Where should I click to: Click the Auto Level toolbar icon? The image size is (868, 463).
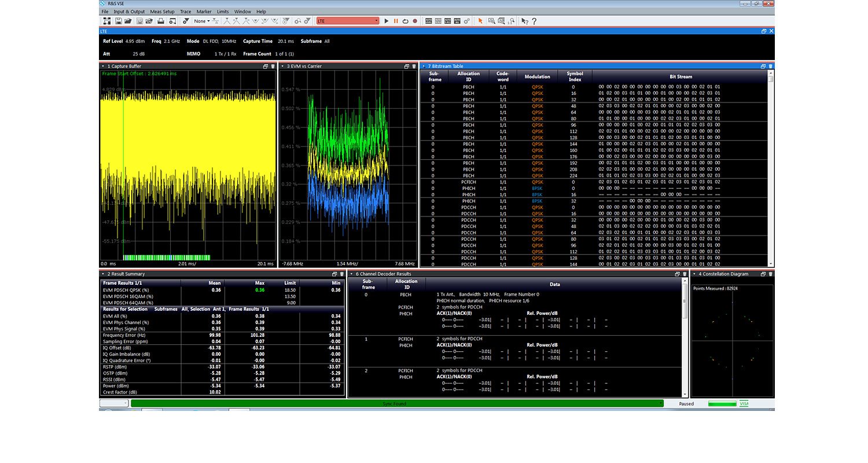(428, 21)
